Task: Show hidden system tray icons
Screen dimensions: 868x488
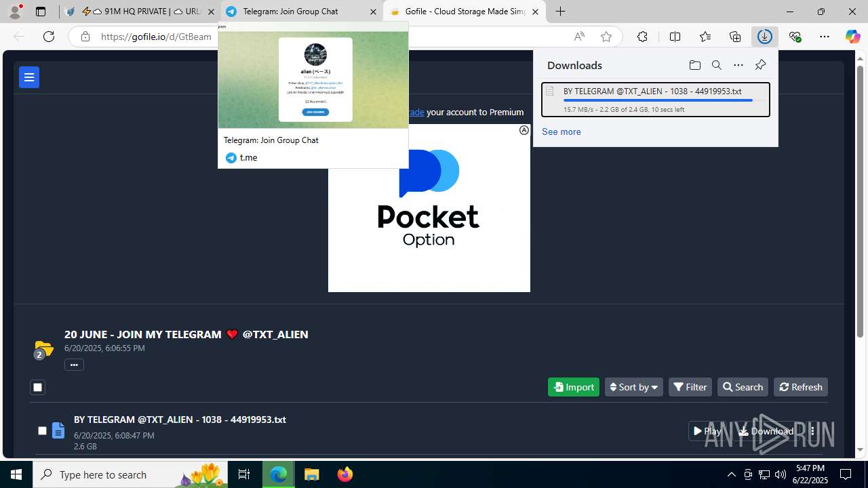Action: (731, 474)
